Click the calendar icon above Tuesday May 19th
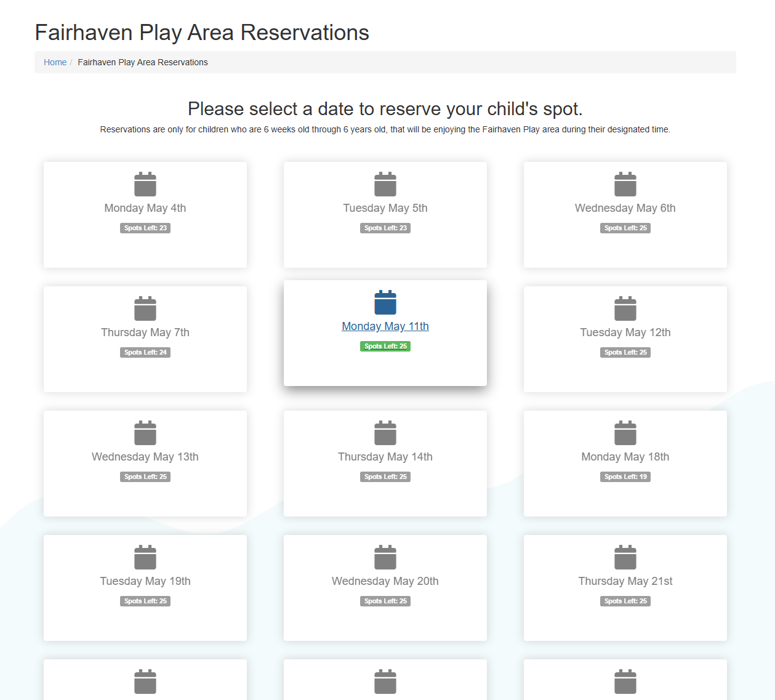The height and width of the screenshot is (700, 775). coord(145,557)
